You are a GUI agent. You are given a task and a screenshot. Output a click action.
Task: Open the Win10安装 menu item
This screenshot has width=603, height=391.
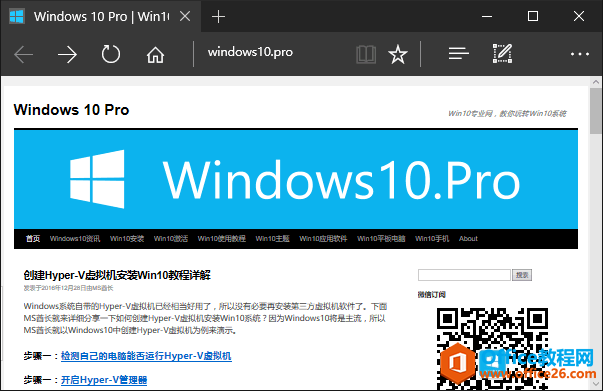pos(127,239)
